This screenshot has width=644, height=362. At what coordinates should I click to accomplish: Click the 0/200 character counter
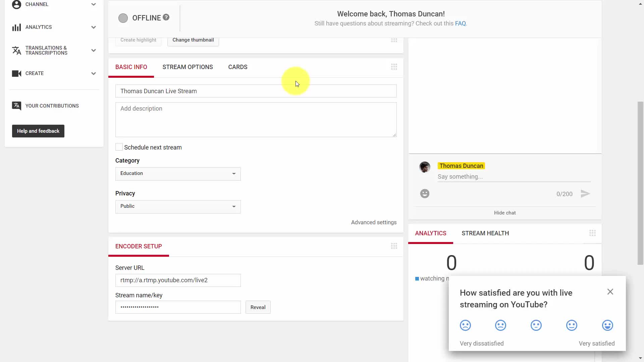point(564,194)
